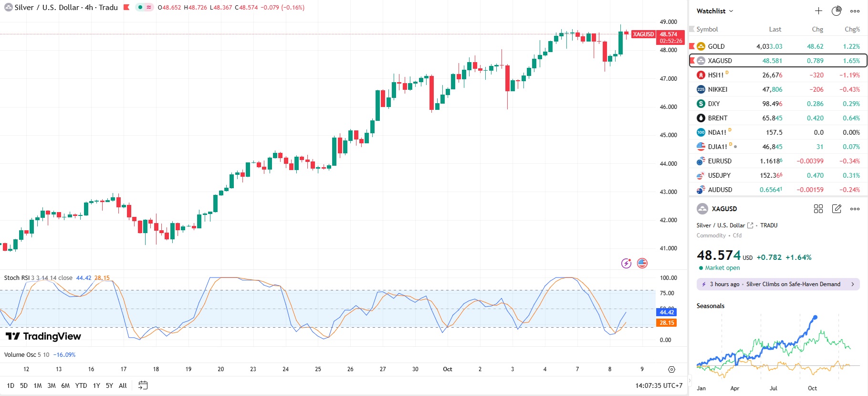Open the go-to-date calendar icon

click(143, 385)
